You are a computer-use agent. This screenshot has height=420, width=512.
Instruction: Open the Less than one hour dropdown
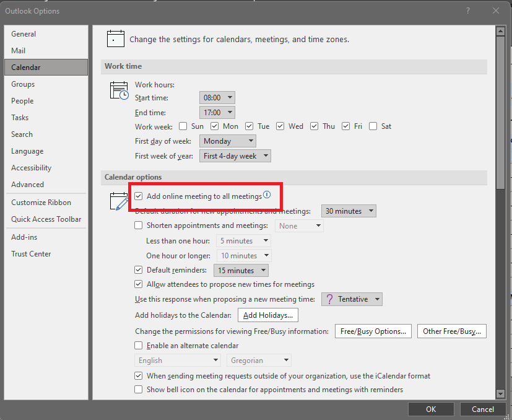243,241
